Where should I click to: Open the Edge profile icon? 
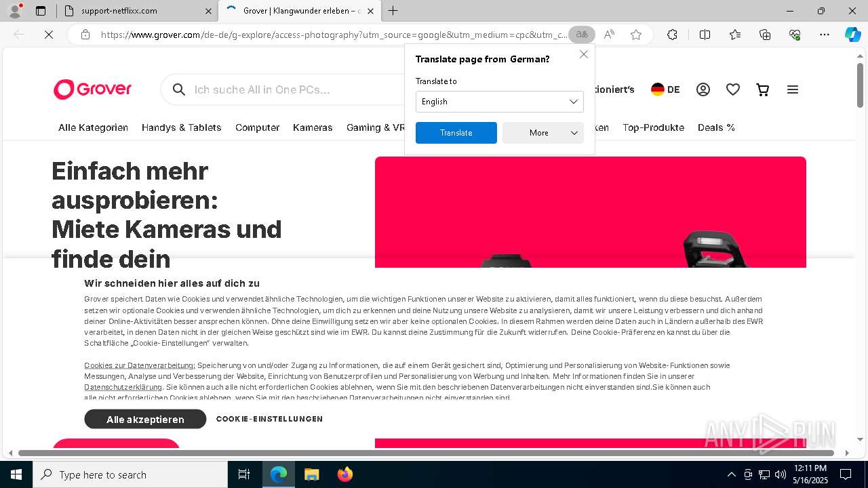point(15,11)
